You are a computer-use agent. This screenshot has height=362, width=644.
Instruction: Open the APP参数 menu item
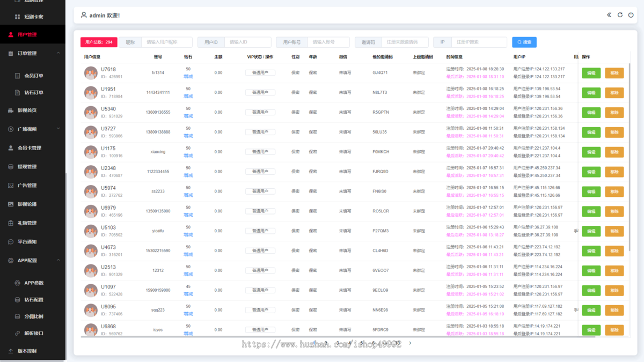tap(33, 283)
